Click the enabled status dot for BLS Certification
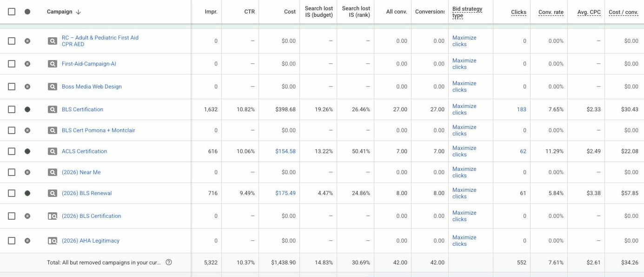 coord(27,109)
